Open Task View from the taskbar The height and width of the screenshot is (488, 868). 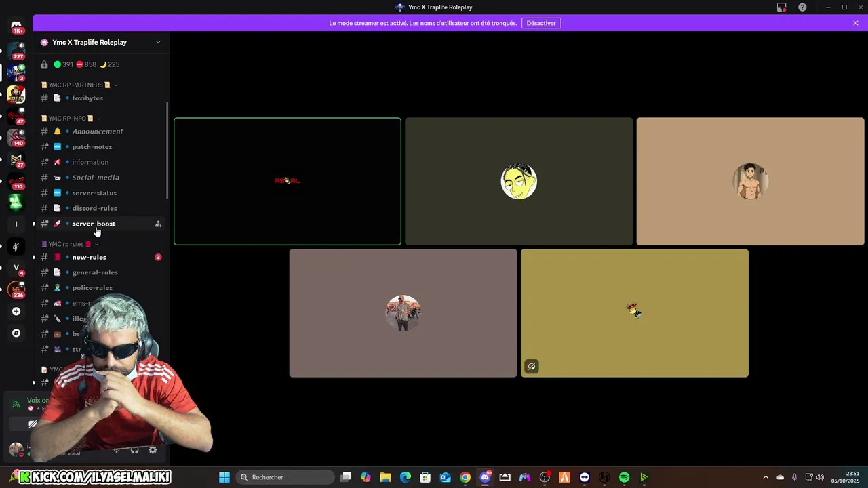(x=346, y=477)
